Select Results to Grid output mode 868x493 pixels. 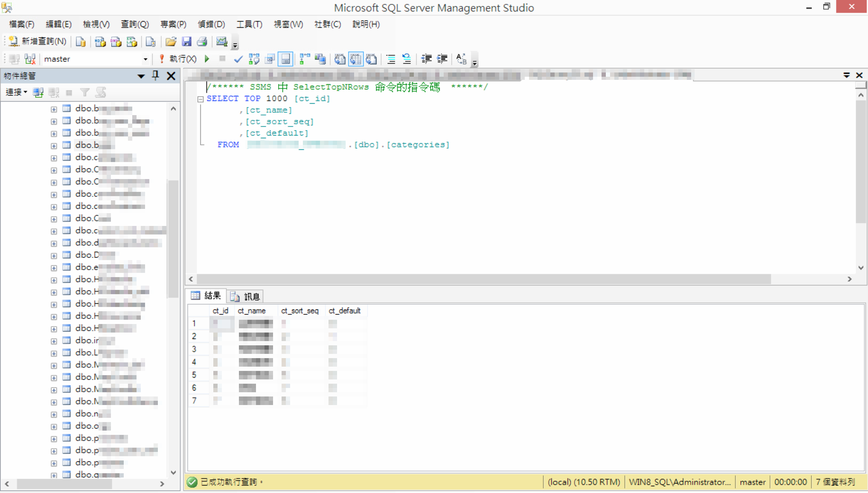[356, 59]
